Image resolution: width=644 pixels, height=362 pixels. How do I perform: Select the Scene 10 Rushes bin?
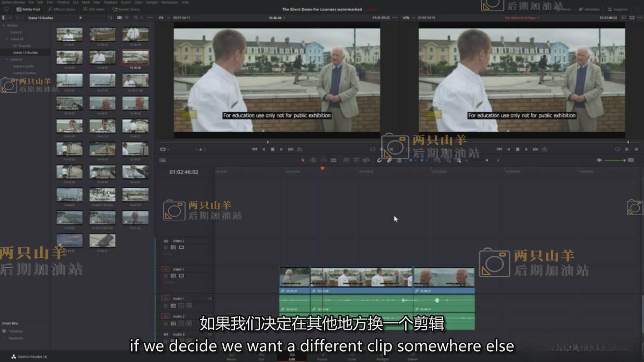[x=25, y=53]
